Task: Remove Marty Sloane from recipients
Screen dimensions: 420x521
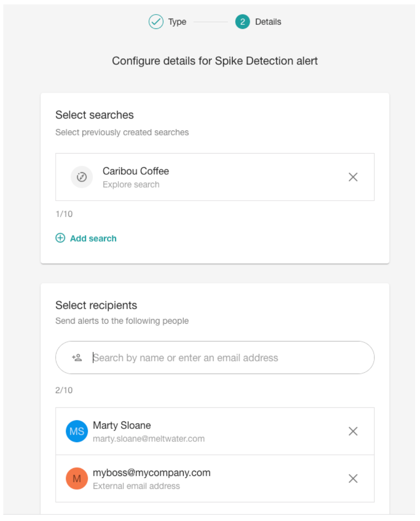Action: [x=353, y=431]
